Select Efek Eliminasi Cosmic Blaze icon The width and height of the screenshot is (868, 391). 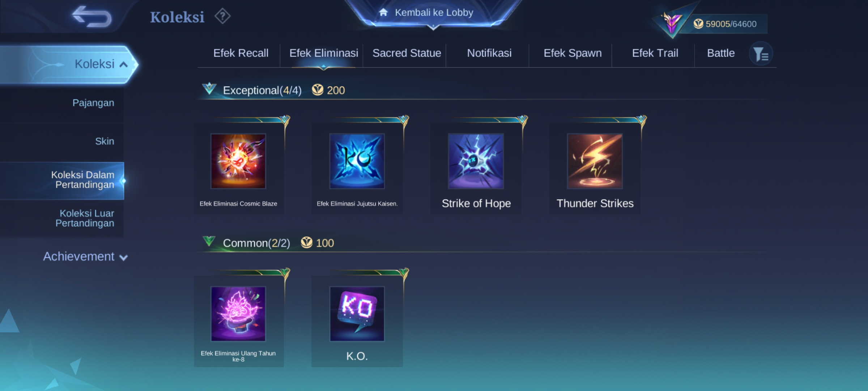click(238, 161)
